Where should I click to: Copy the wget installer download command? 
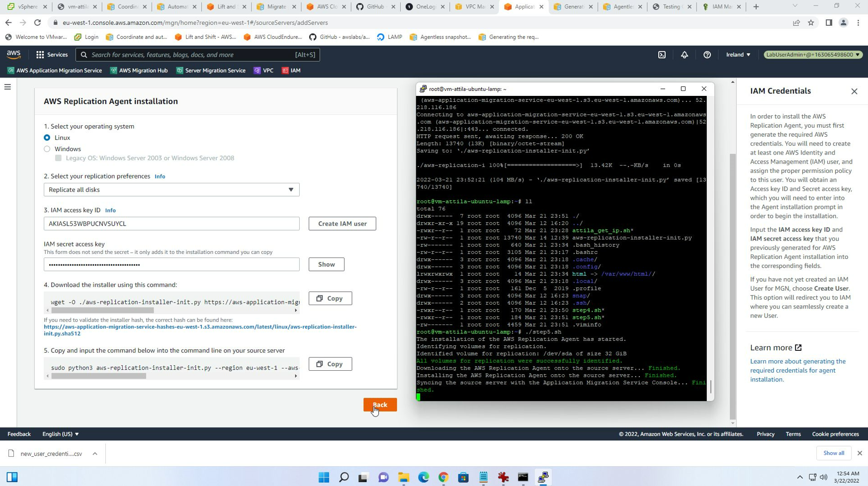point(330,298)
